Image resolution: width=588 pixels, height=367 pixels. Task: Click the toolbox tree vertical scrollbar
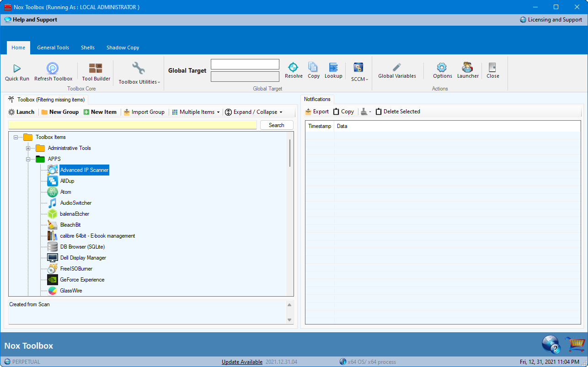click(x=290, y=153)
